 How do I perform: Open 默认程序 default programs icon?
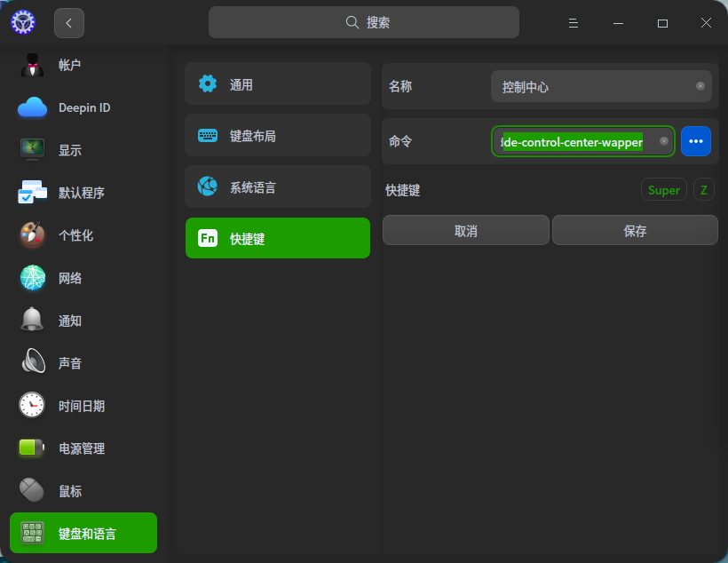coord(32,193)
